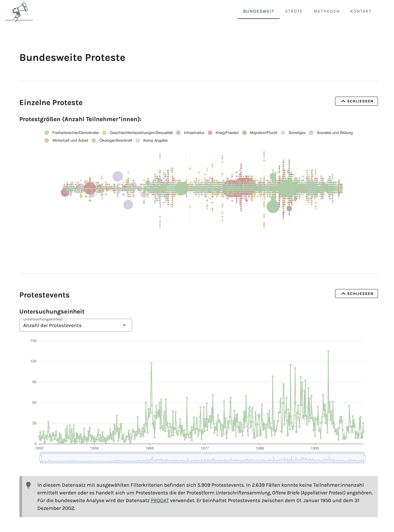Click the Geschlechterbeziehungen/Sexualität color dot
394x532 pixels.
coord(104,133)
